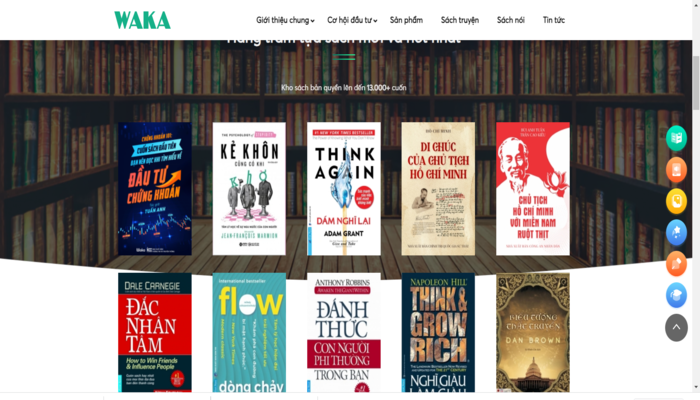Click the orange pencil-writing floating icon
This screenshot has width=700, height=400.
[x=676, y=263]
